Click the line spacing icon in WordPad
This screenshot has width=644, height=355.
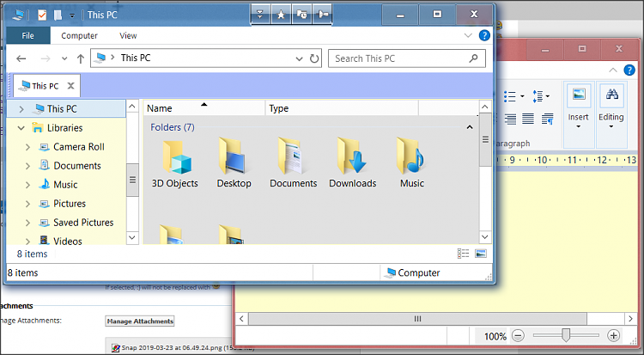coord(538,96)
